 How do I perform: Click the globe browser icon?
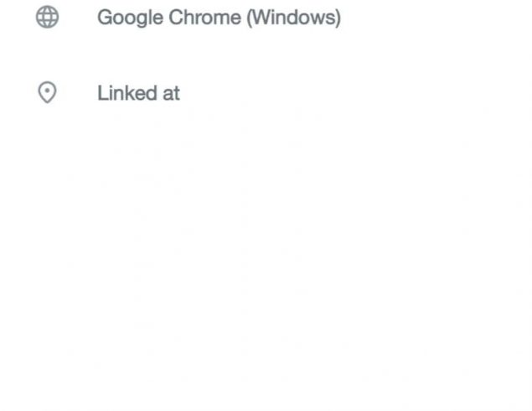point(47,17)
